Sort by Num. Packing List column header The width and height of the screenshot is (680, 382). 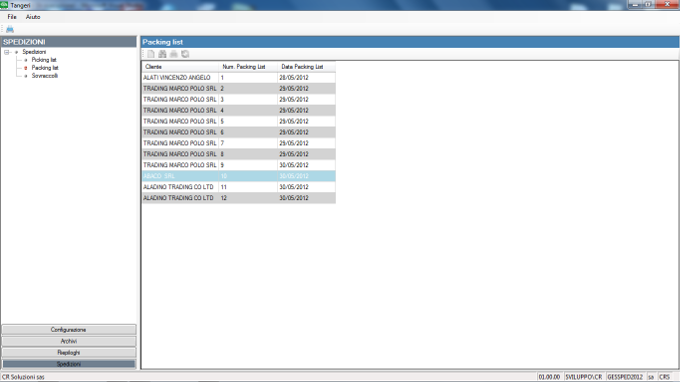(248, 67)
